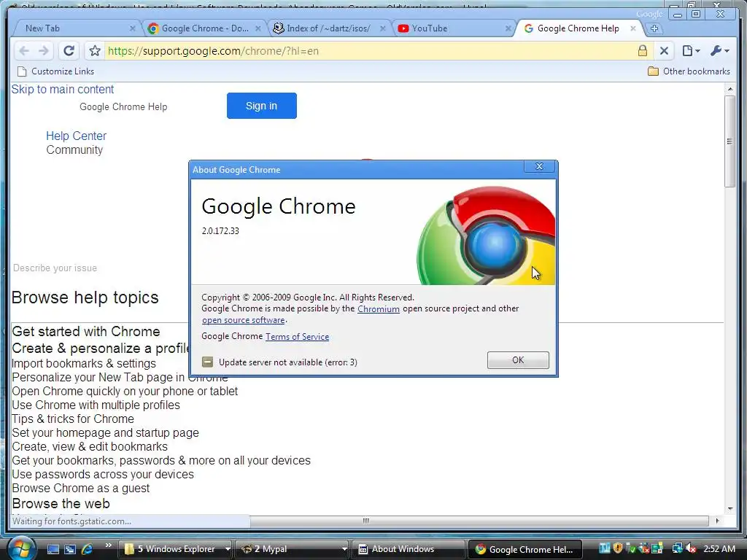Screen dimensions: 747x560
Task: Open the 2 Mypal taskbar group
Action: tap(292, 549)
